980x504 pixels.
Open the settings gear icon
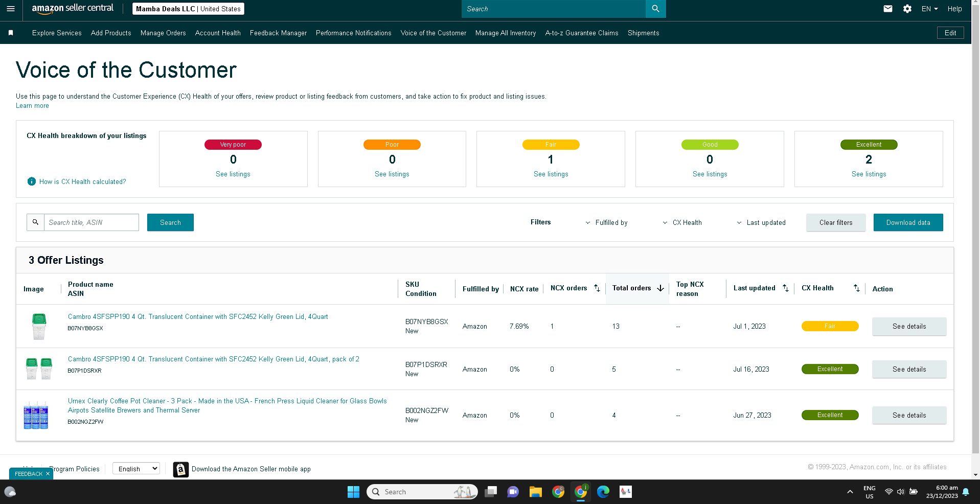907,9
